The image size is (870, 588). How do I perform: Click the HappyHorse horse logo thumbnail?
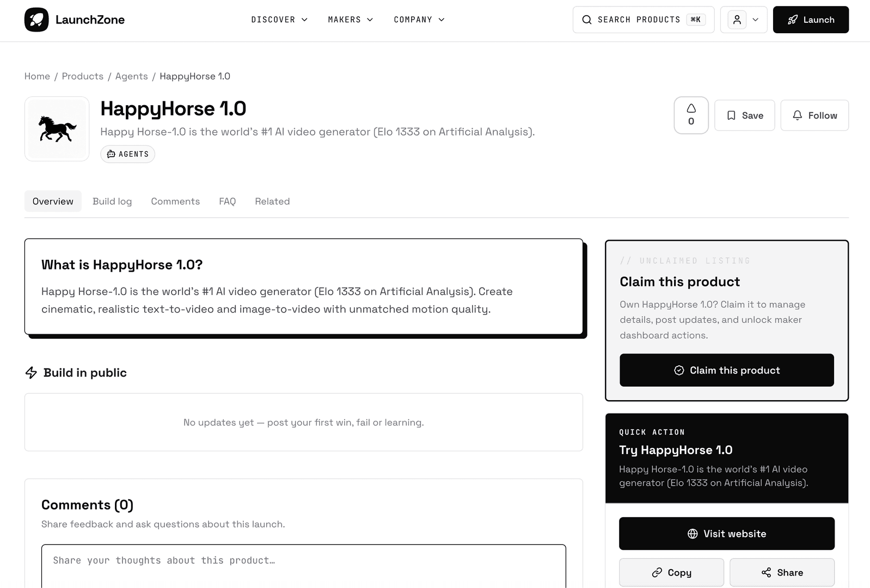57,129
